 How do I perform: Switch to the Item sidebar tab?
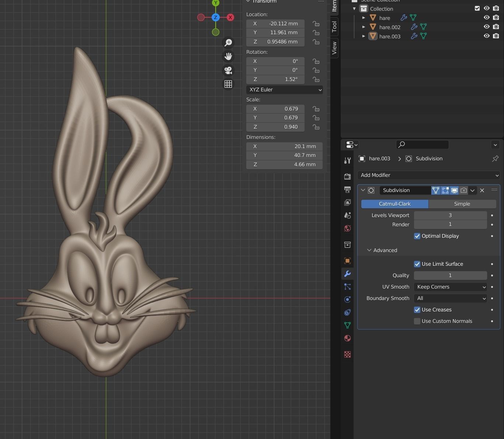334,6
